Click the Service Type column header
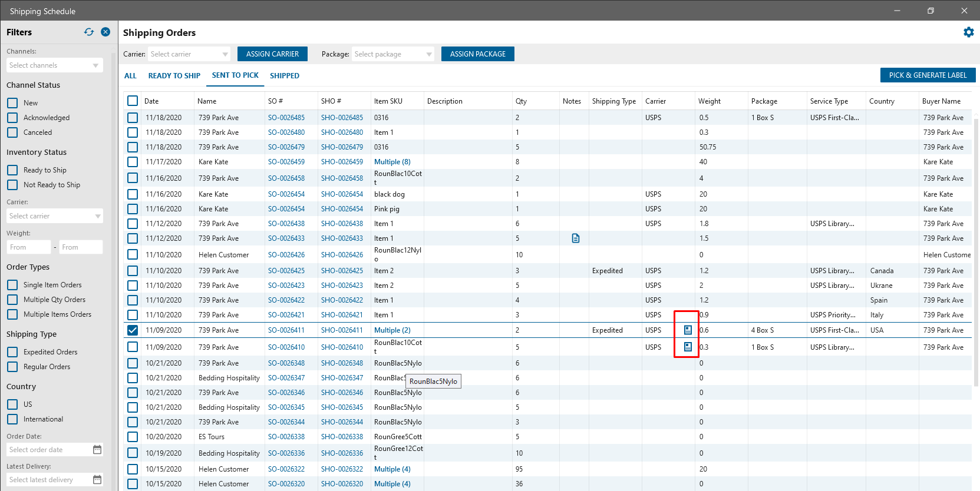 829,101
